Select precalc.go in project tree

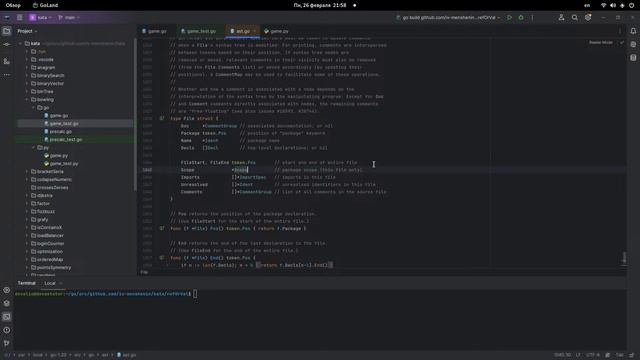[x=58, y=131]
